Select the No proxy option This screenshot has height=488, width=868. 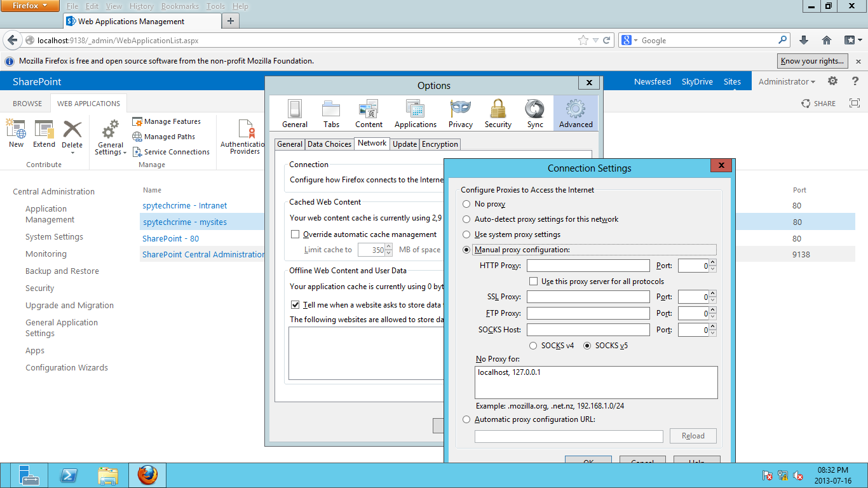coord(467,204)
